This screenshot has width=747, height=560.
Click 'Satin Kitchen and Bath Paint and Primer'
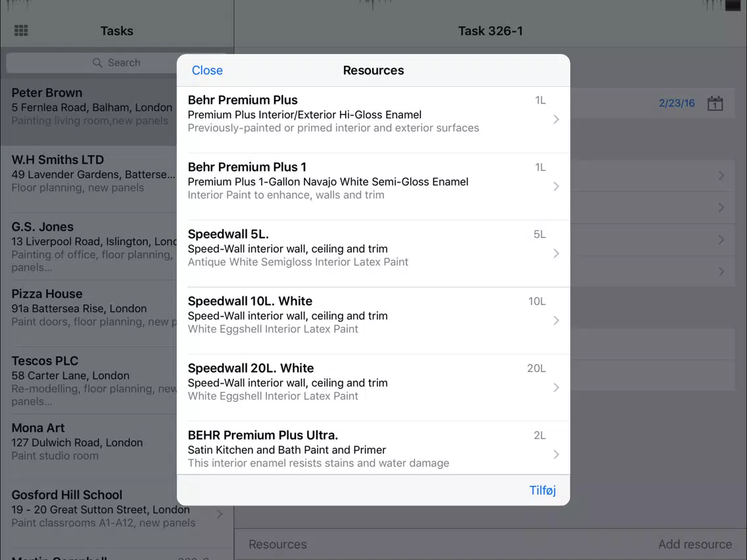coord(287,450)
